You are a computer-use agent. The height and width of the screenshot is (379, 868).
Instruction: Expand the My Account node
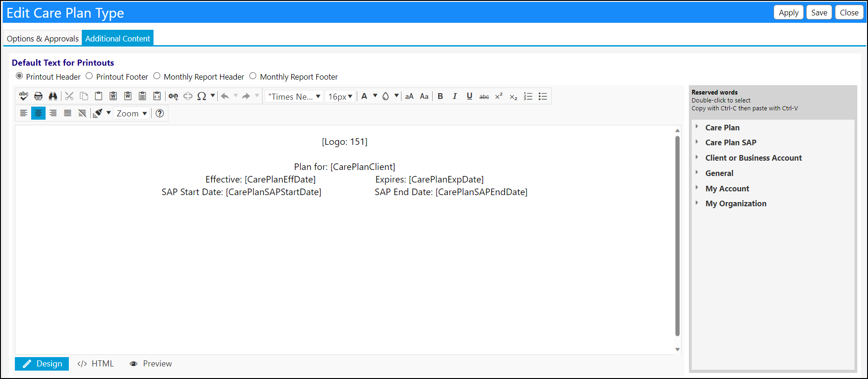click(x=697, y=188)
